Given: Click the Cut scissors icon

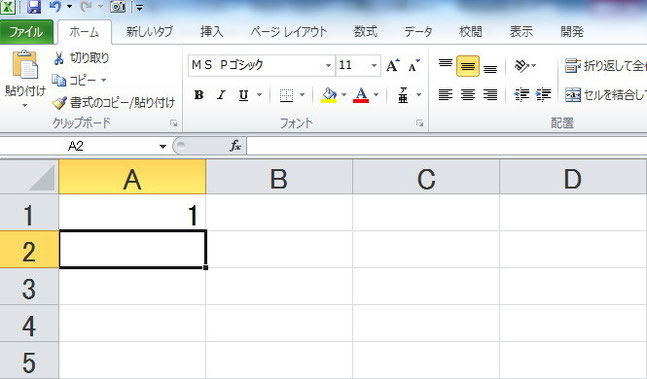Looking at the screenshot, I should coord(59,59).
